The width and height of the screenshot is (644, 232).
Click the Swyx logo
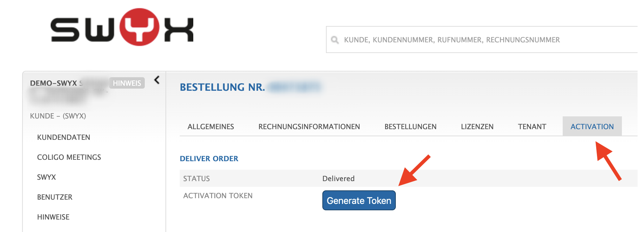tap(122, 27)
